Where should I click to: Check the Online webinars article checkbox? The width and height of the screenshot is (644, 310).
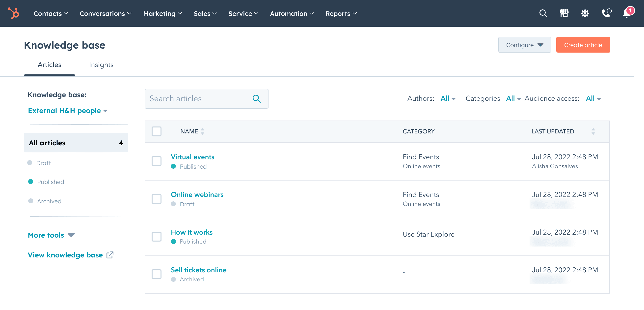click(157, 199)
